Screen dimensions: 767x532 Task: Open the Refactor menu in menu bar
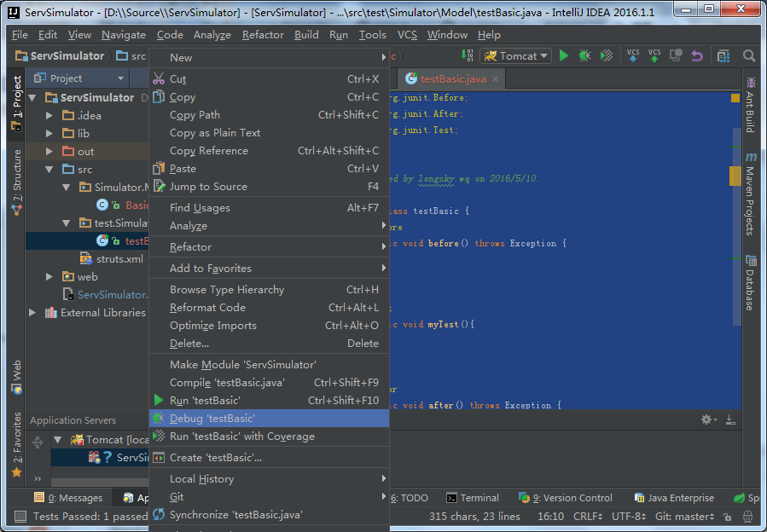(x=263, y=35)
